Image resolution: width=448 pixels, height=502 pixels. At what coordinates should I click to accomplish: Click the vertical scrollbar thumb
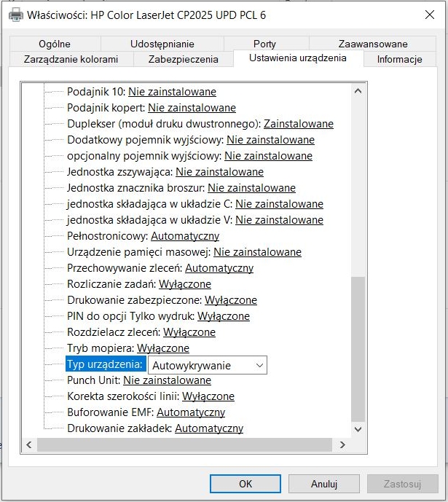[358, 349]
